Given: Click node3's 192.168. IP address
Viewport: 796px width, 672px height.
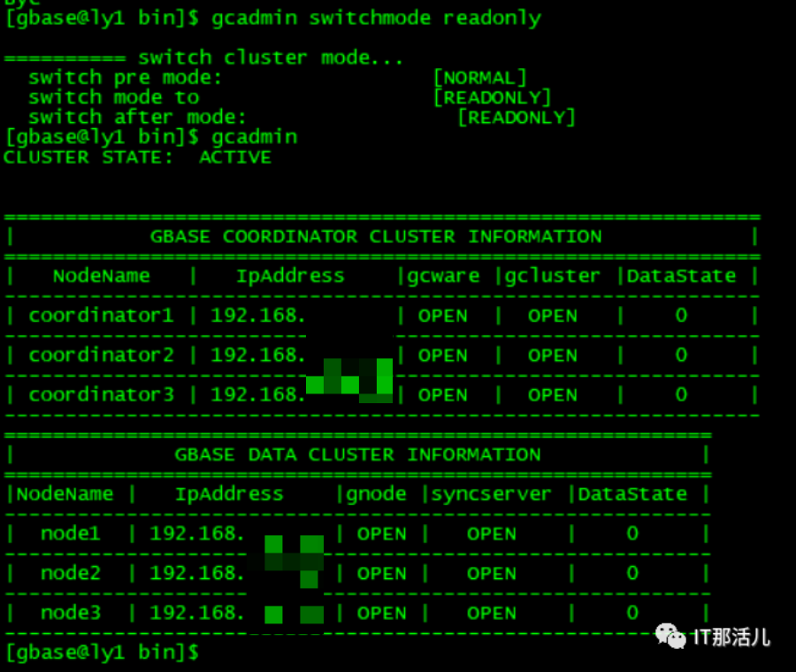Looking at the screenshot, I should [x=197, y=613].
